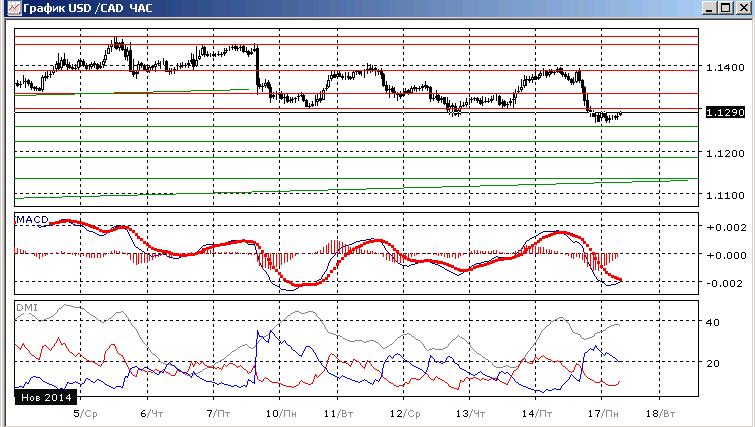
Task: Close the USD/CAD chart window
Action: (x=743, y=8)
